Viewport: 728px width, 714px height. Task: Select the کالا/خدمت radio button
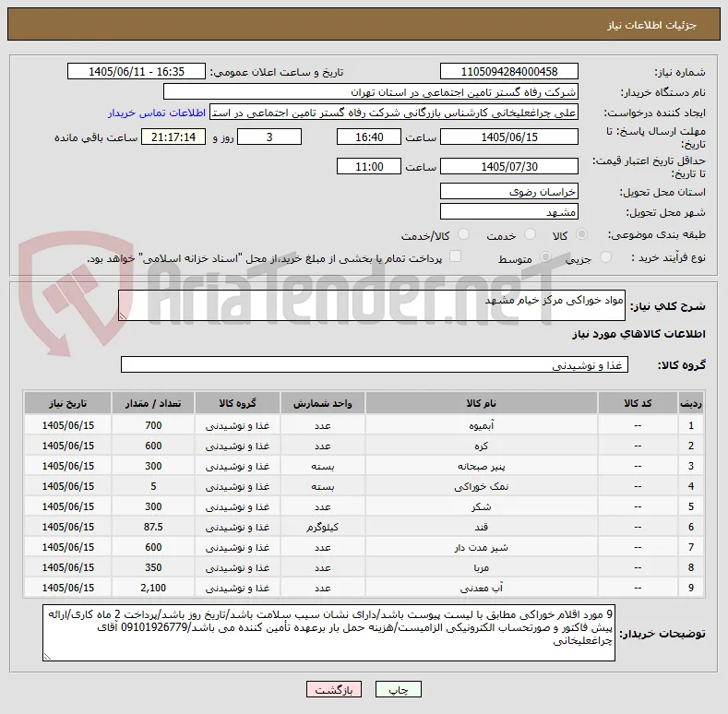point(463,234)
